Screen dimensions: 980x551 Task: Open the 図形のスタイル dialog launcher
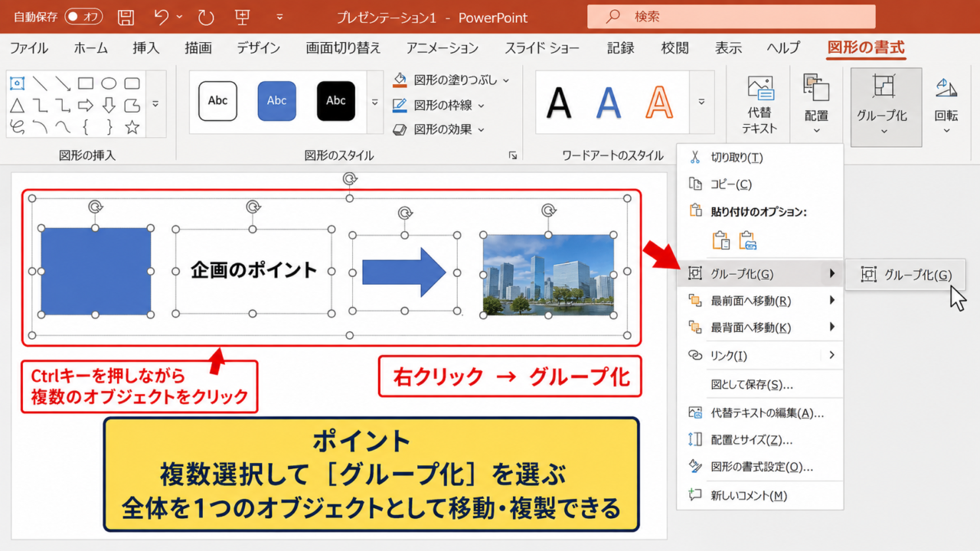[x=512, y=155]
